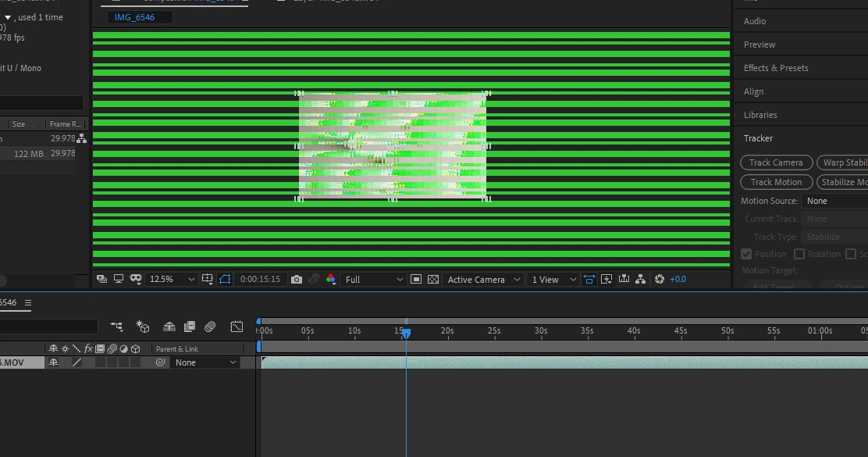Open the Effects & Presets panel
Image resolution: width=868 pixels, height=457 pixels.
(x=776, y=68)
